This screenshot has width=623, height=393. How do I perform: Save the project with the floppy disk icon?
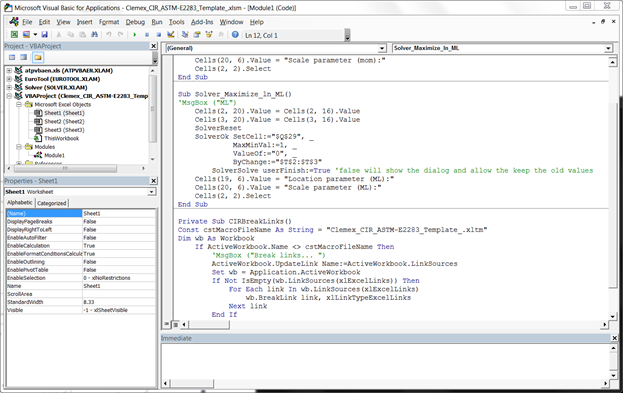[x=44, y=35]
